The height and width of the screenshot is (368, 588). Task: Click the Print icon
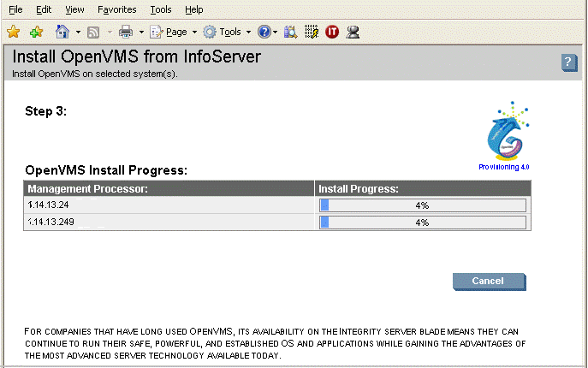click(126, 33)
